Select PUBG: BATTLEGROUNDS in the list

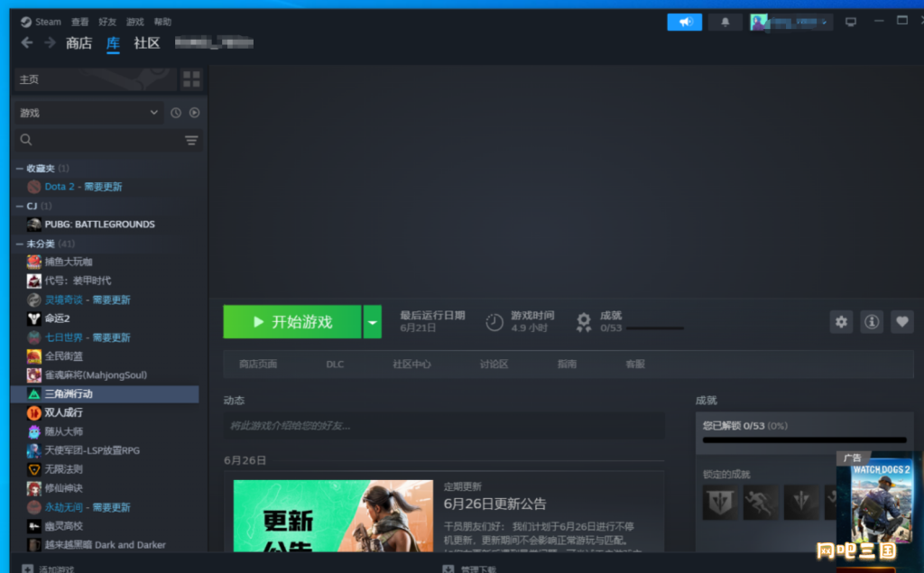tap(106, 224)
